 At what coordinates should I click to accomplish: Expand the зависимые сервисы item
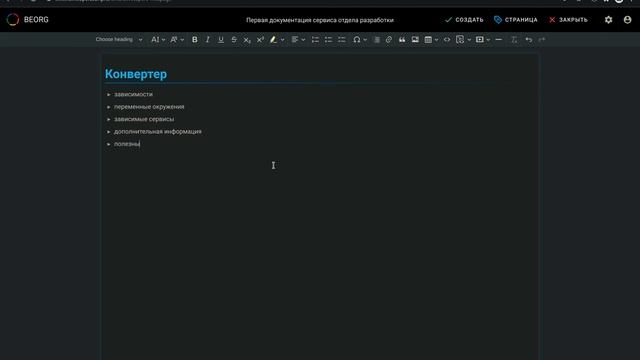click(109, 119)
